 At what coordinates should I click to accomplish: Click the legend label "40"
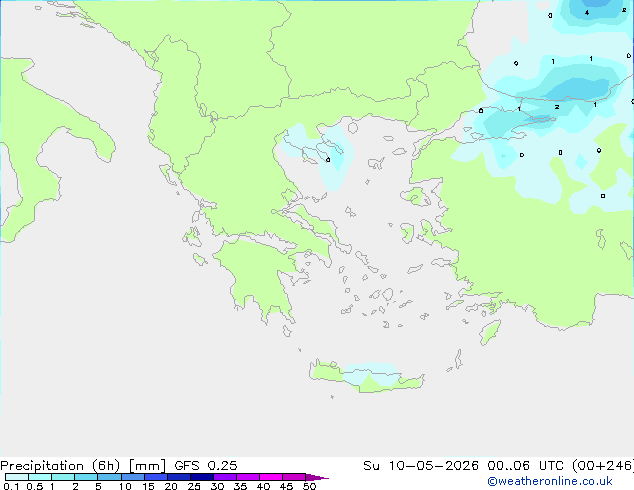(x=263, y=486)
